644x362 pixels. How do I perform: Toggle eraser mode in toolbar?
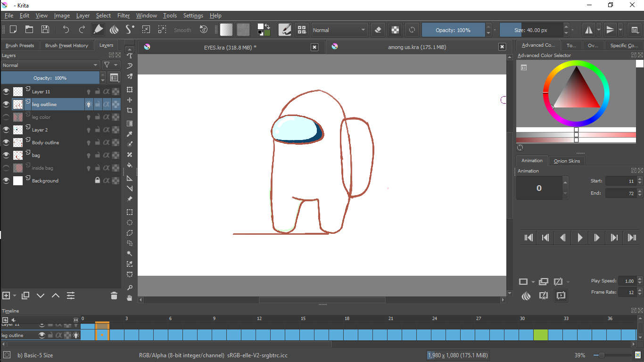point(378,30)
